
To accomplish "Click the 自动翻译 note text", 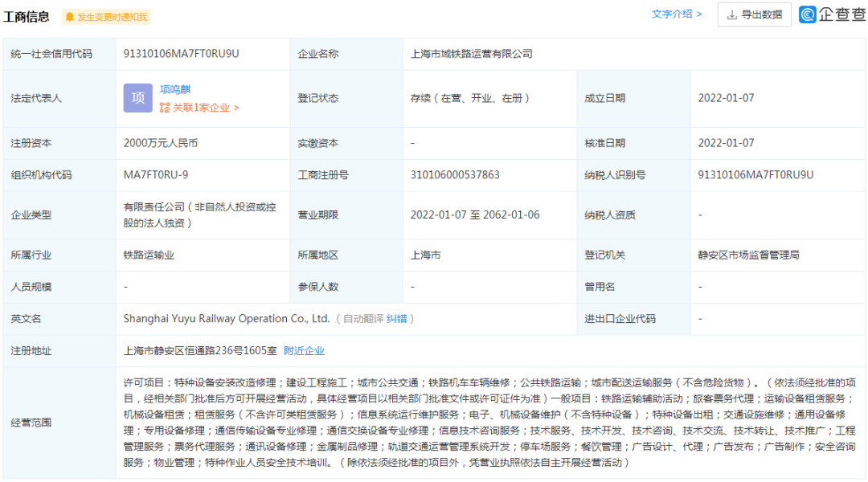I will [363, 319].
